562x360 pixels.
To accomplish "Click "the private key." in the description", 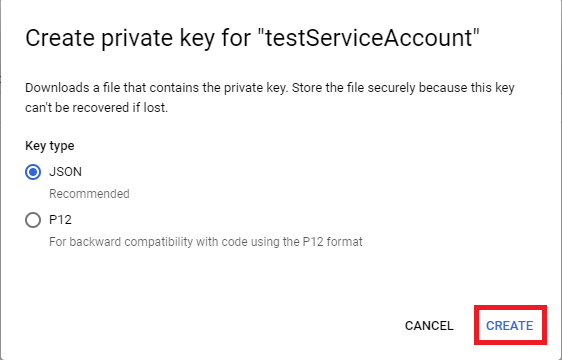I will pyautogui.click(x=245, y=87).
